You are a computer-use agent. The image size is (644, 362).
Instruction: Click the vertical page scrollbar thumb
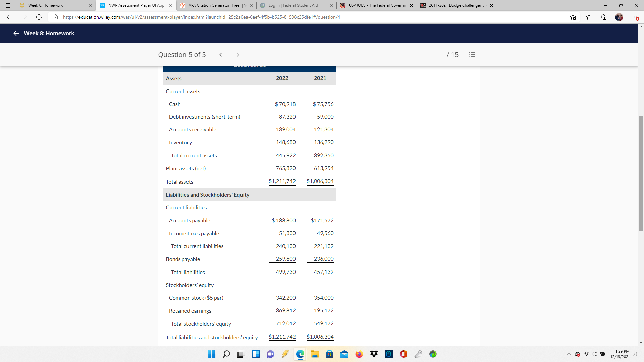tap(641, 173)
